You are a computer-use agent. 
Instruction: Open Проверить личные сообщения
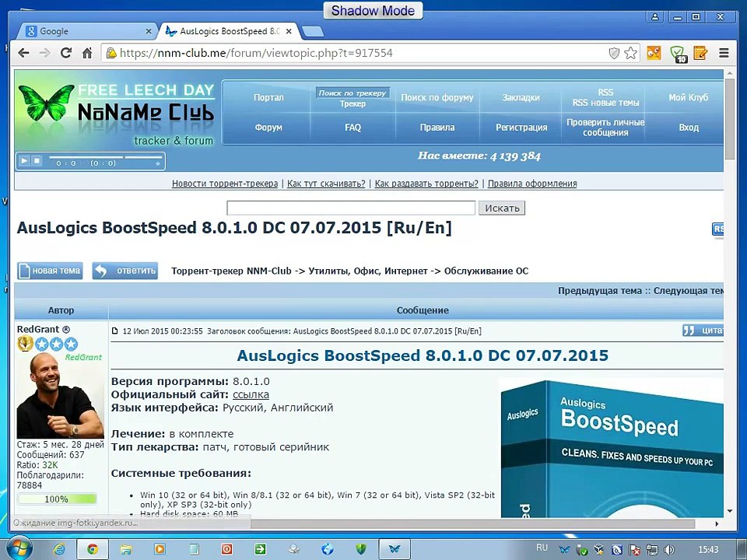click(x=605, y=128)
